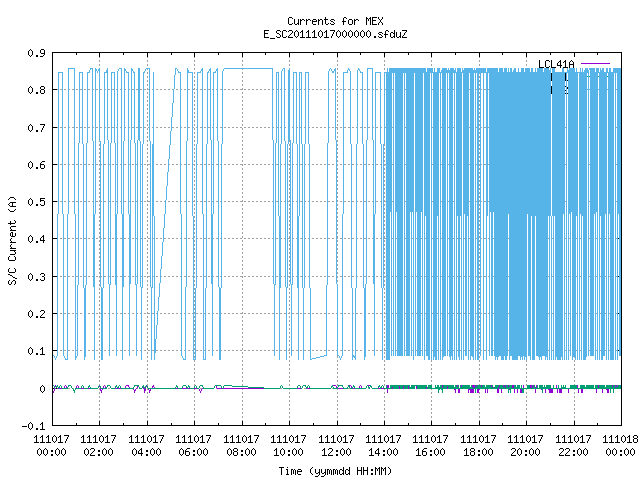Click the chart title 'Currents for MEX'

pos(335,21)
